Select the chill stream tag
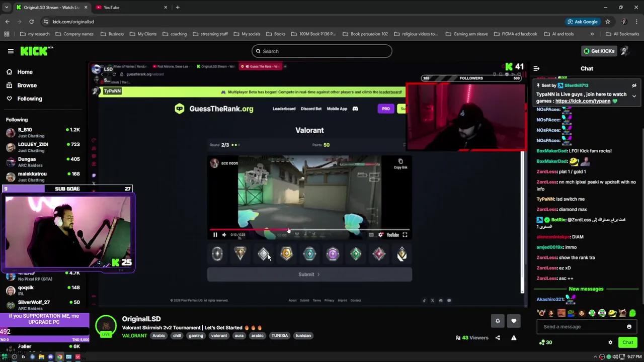 177,336
